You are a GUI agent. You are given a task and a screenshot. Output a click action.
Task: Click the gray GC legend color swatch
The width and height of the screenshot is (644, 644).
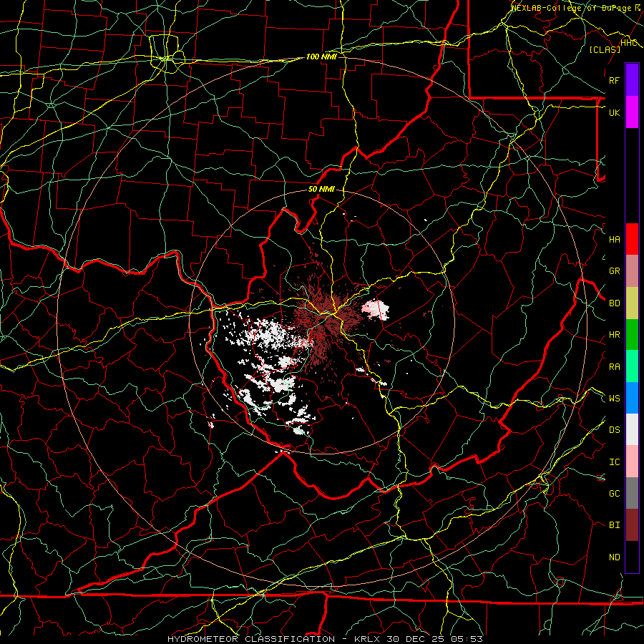[x=632, y=493]
